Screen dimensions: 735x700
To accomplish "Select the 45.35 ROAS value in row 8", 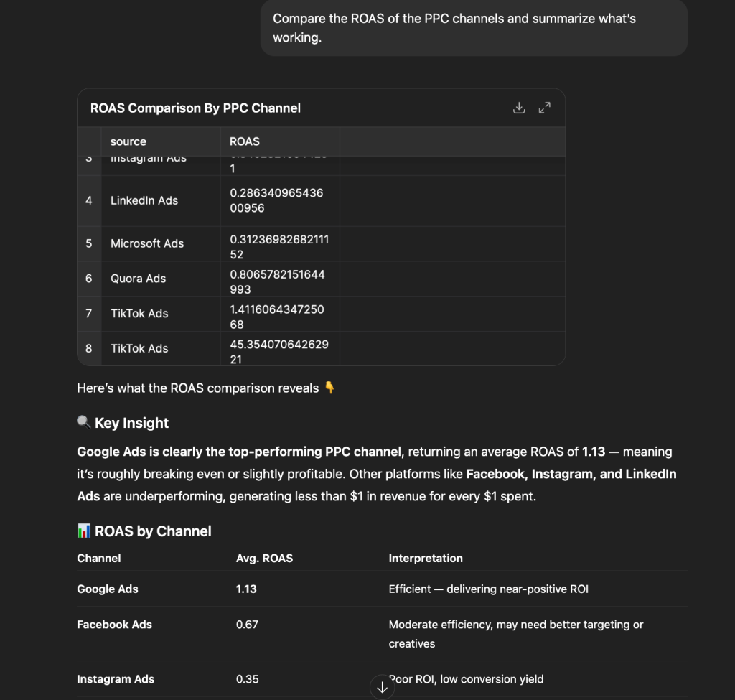I will [277, 348].
